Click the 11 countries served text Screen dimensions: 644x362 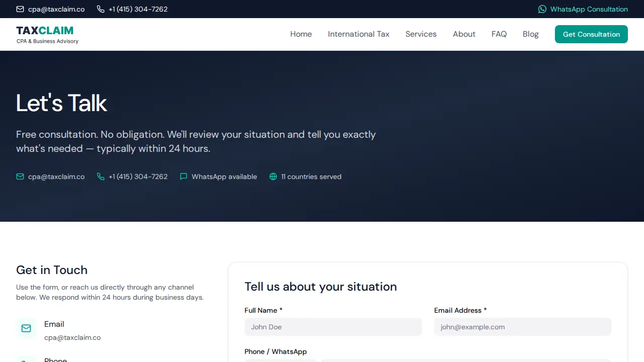tap(311, 176)
